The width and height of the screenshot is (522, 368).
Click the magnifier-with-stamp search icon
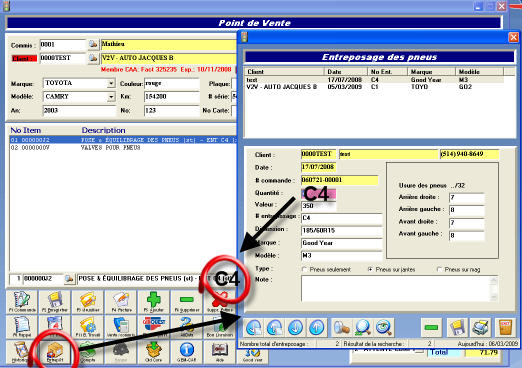(342, 327)
